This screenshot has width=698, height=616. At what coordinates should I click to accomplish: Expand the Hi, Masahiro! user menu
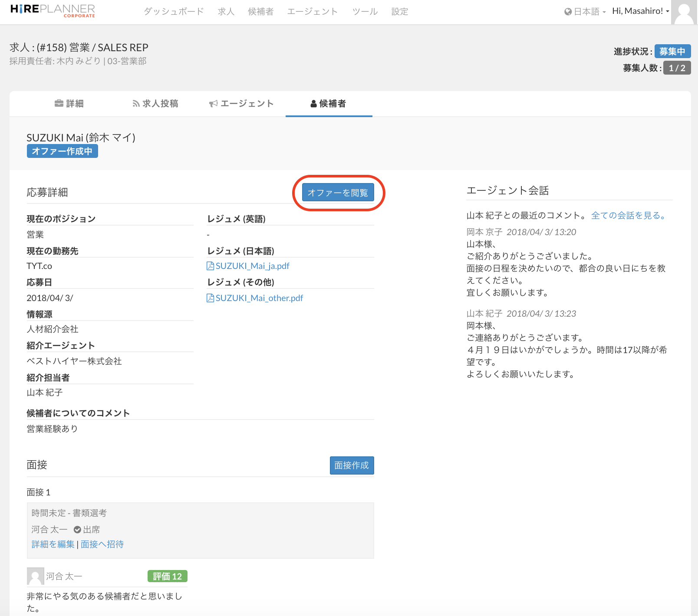coord(640,11)
